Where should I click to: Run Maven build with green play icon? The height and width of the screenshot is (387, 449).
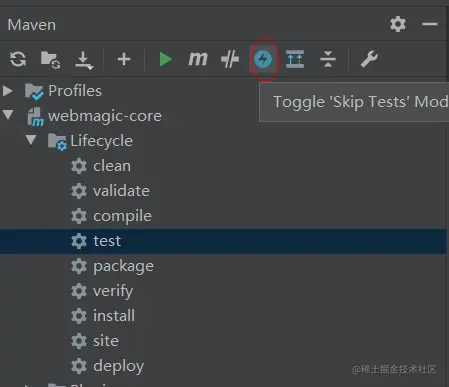165,59
